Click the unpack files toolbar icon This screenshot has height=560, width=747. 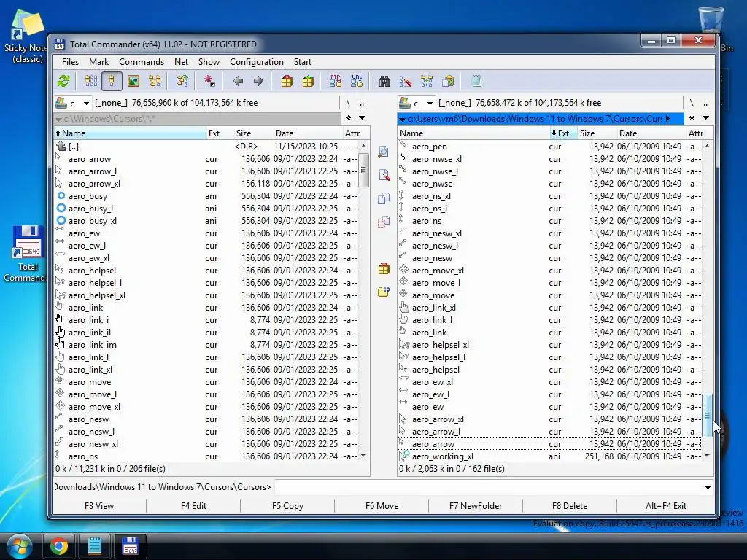tap(309, 81)
